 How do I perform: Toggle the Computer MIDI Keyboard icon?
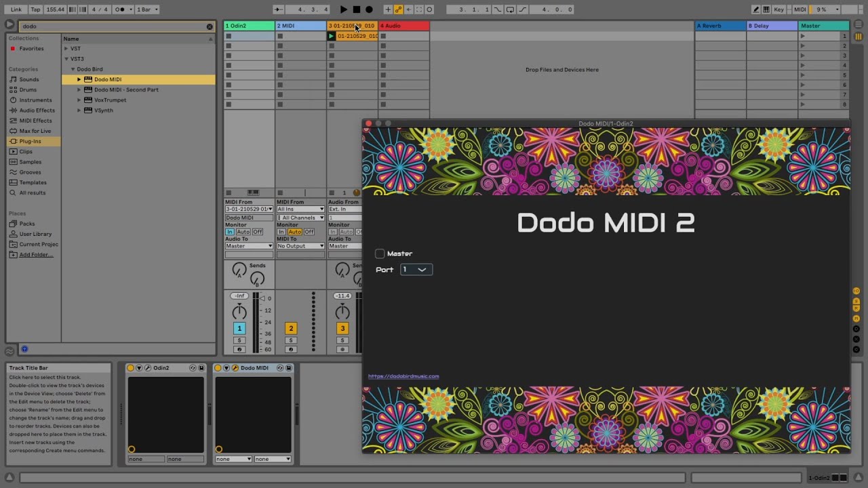coord(766,9)
